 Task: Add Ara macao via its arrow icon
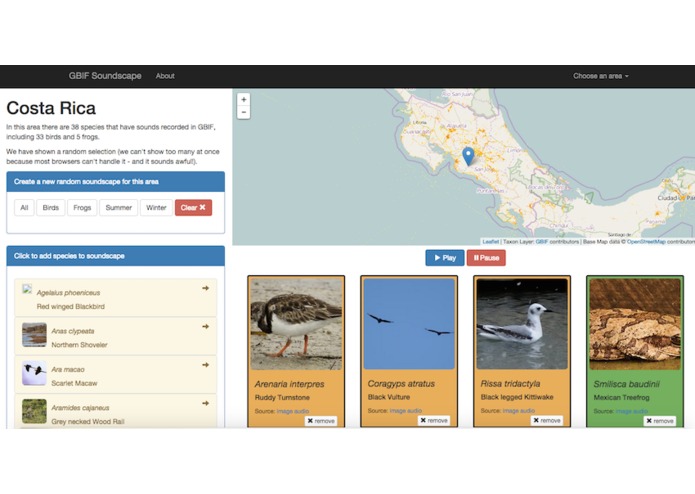(205, 365)
